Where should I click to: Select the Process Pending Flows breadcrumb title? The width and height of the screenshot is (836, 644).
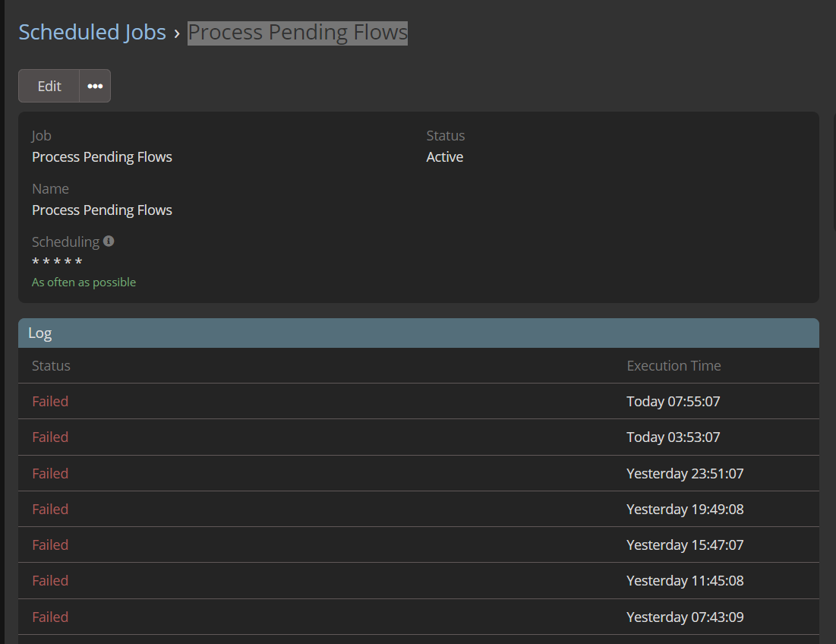[298, 33]
